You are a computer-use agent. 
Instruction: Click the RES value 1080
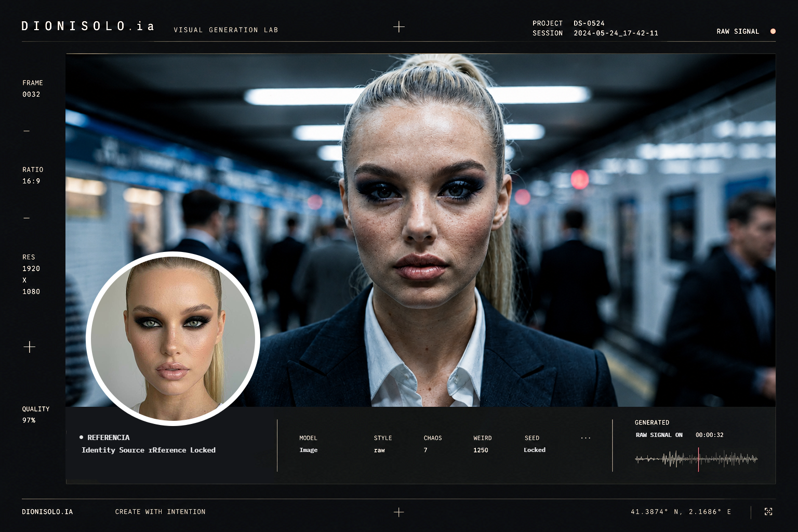click(31, 292)
